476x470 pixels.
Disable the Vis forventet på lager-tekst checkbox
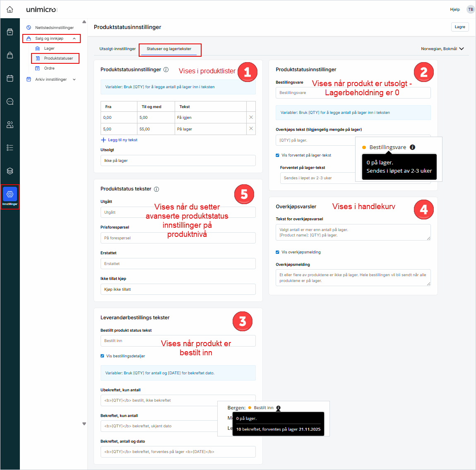pos(277,155)
